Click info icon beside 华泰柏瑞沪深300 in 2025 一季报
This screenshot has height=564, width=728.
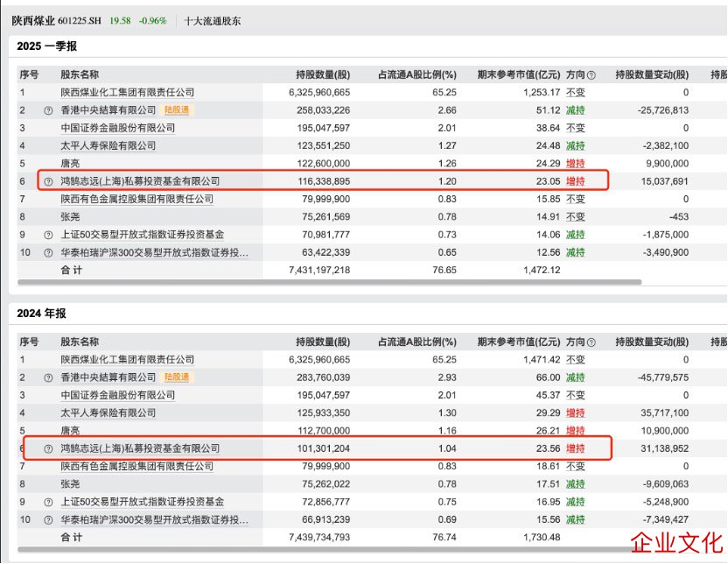(x=48, y=253)
